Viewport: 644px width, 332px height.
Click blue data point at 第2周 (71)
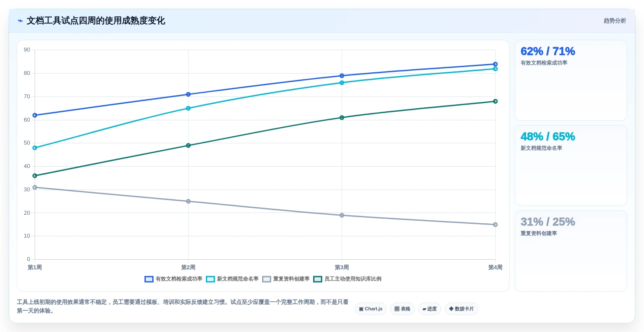tap(188, 94)
